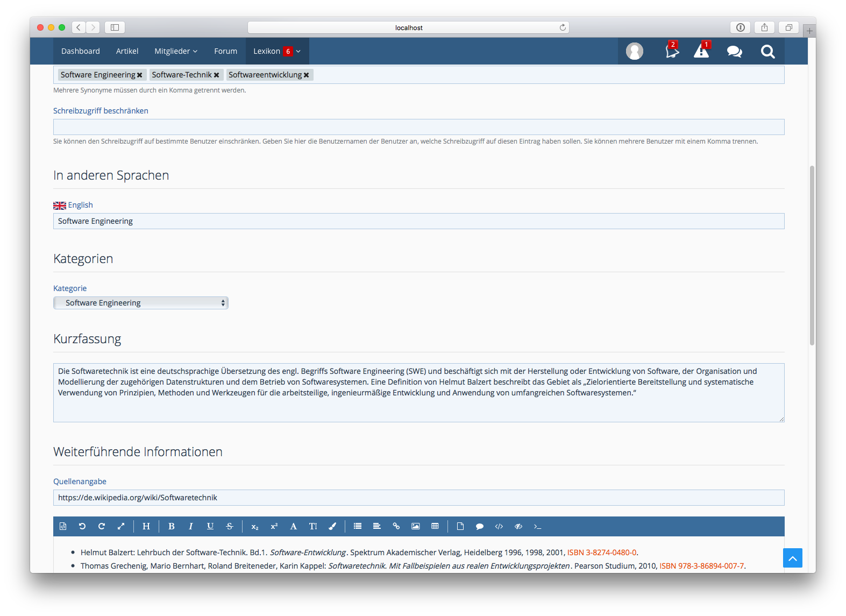Expand the editor to fullscreen
846x616 pixels.
(x=121, y=526)
